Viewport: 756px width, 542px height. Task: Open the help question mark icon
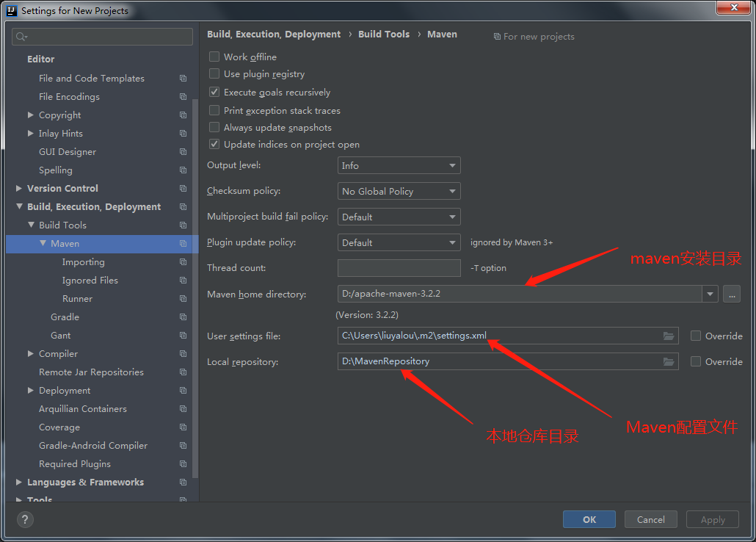coord(24,519)
